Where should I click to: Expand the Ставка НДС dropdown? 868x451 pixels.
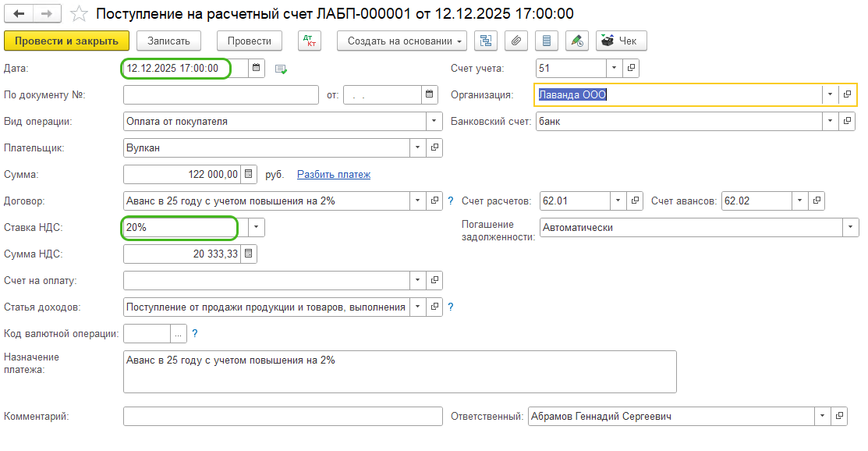pos(257,228)
